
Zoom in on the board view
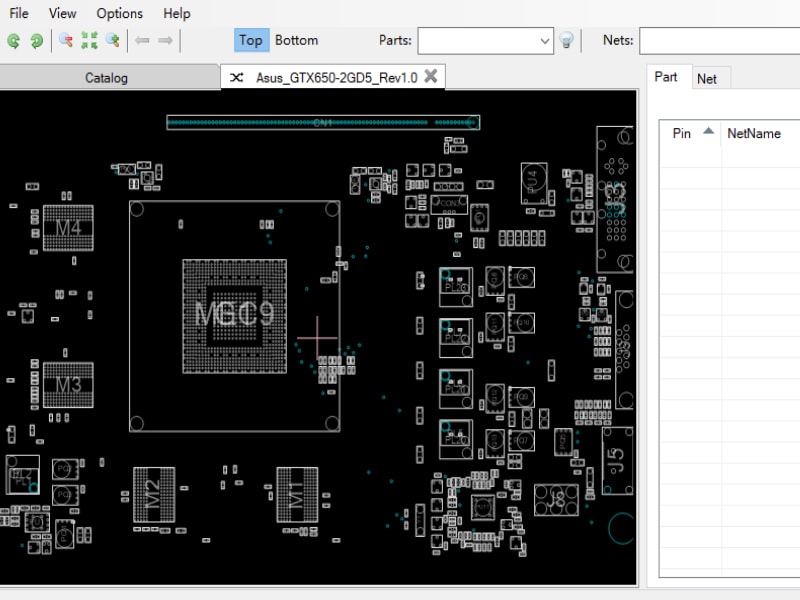point(113,40)
